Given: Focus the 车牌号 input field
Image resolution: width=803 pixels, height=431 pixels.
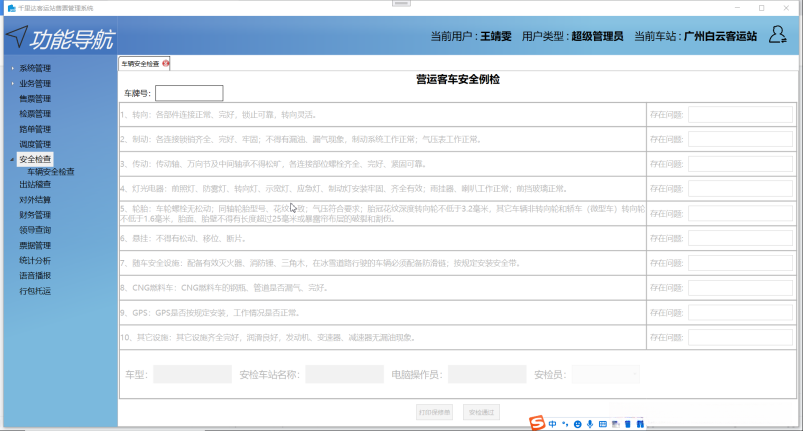Looking at the screenshot, I should pyautogui.click(x=189, y=93).
